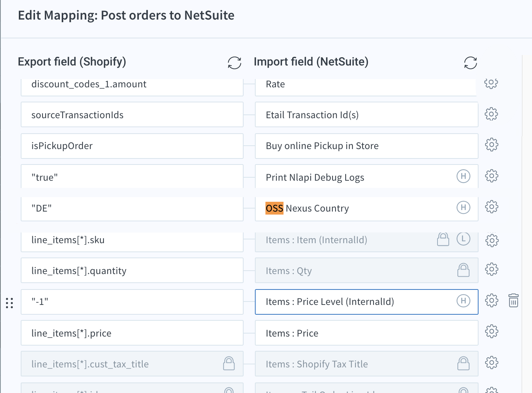Edit the line_items[*].quantity export field
Viewport: 532px width, 393px height.
click(132, 270)
